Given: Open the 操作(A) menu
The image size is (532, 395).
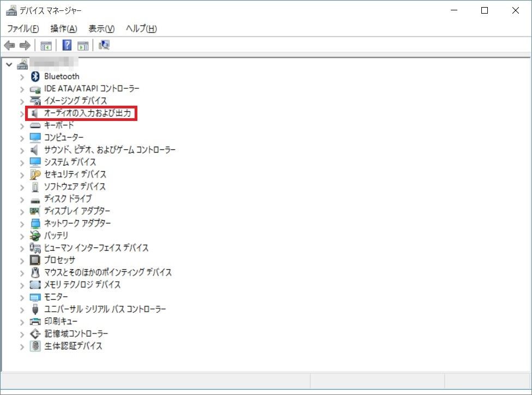Looking at the screenshot, I should pyautogui.click(x=64, y=28).
